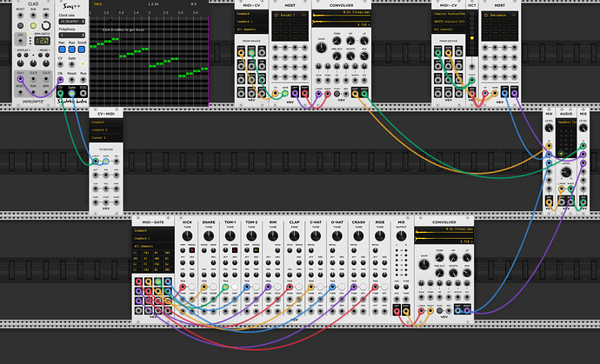Screen dimensions: 600x364
Task: Click the RIDE manual TRIG button
Action: click(x=384, y=287)
